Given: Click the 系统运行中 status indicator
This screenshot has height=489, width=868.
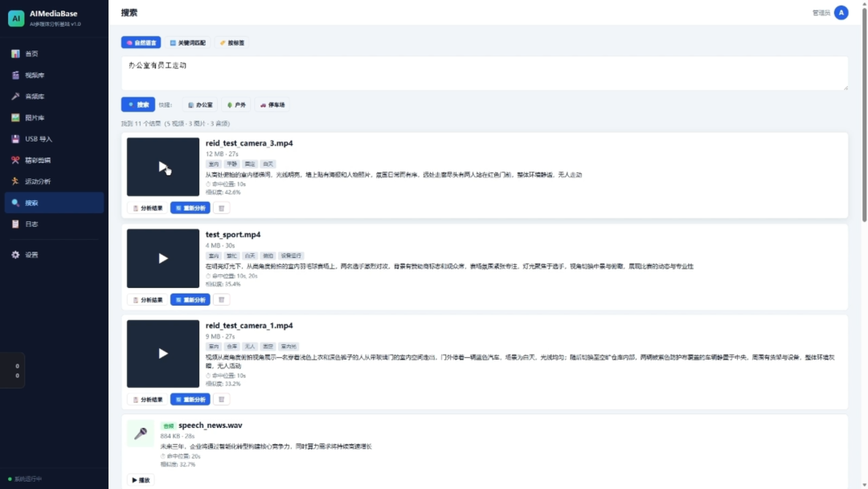Looking at the screenshot, I should pyautogui.click(x=25, y=479).
